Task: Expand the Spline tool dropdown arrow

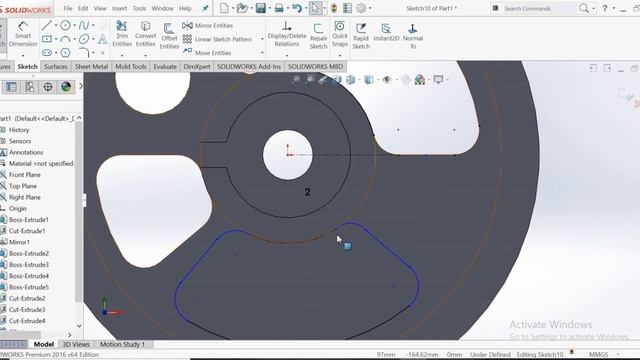Action: click(93, 26)
